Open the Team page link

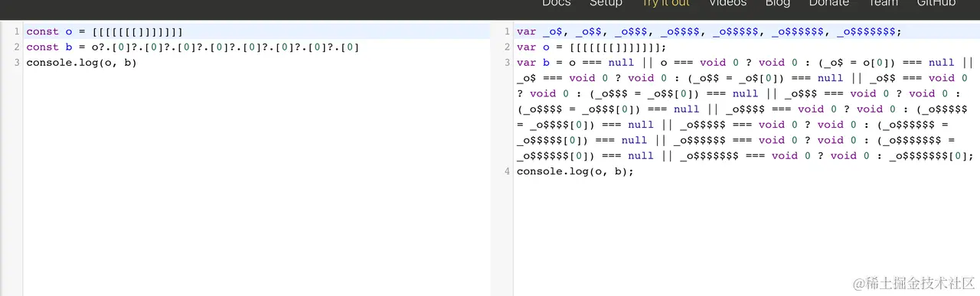tap(883, 4)
